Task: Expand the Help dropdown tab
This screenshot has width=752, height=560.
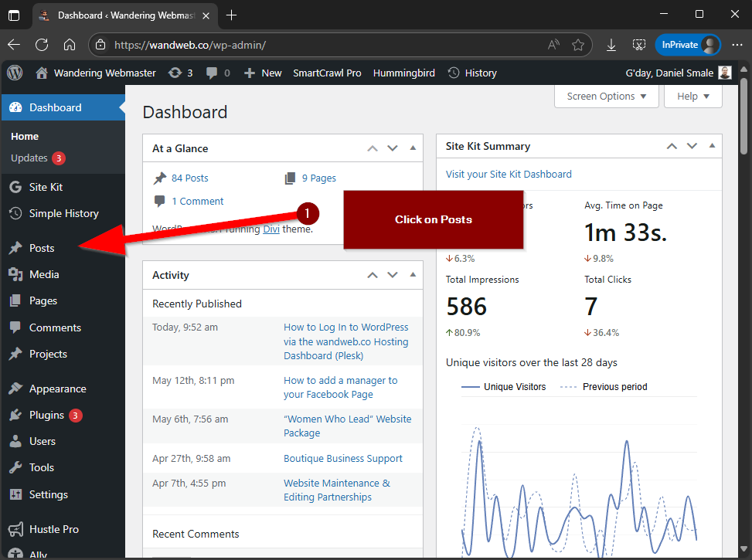Action: (693, 96)
